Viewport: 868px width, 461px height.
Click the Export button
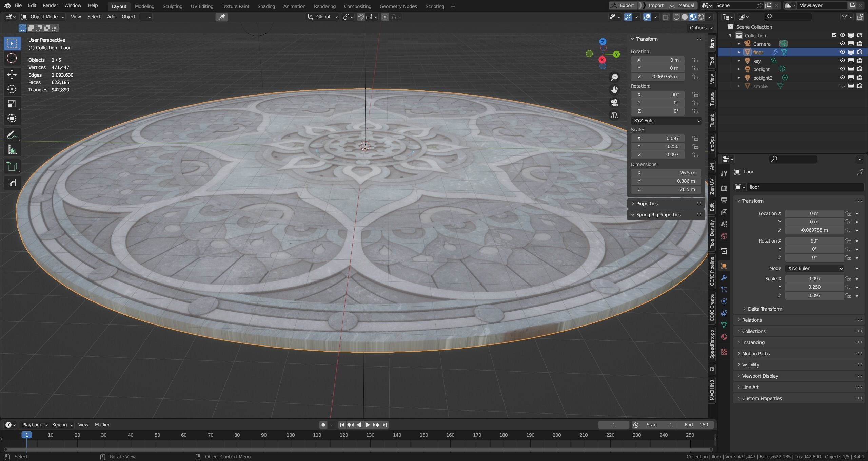point(623,5)
